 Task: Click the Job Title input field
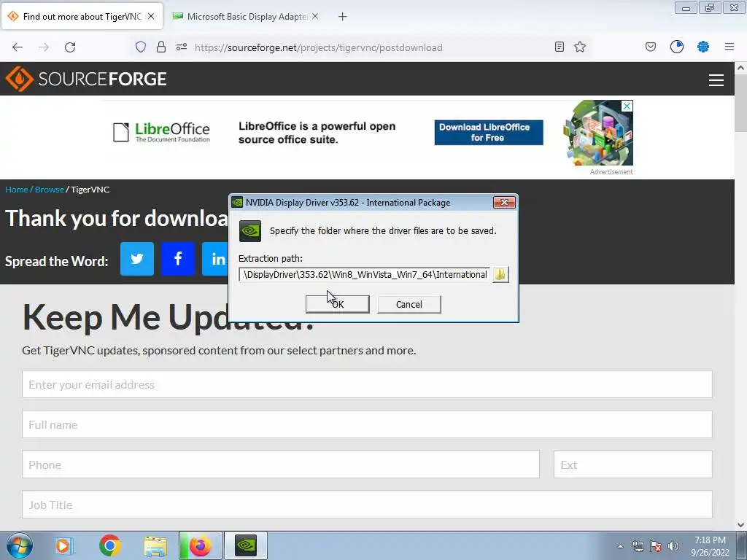(368, 505)
